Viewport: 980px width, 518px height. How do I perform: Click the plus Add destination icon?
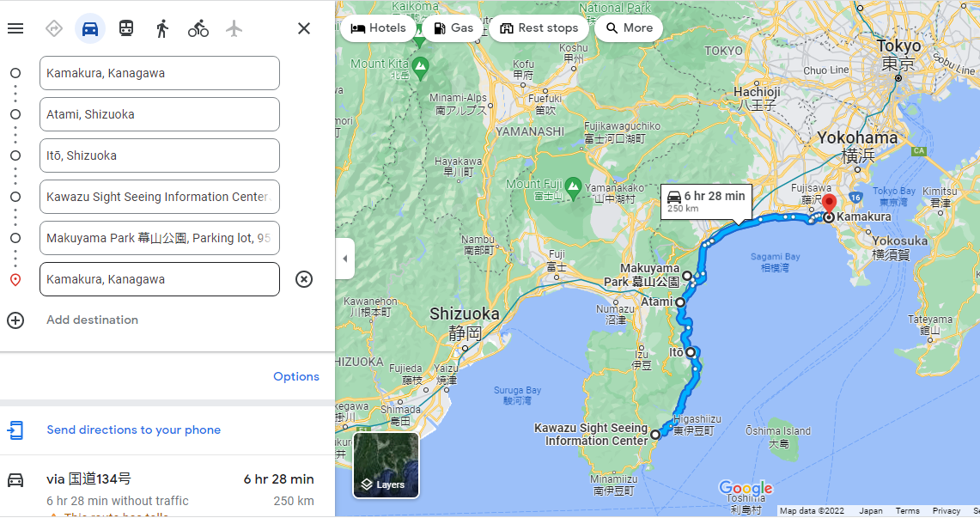point(15,320)
